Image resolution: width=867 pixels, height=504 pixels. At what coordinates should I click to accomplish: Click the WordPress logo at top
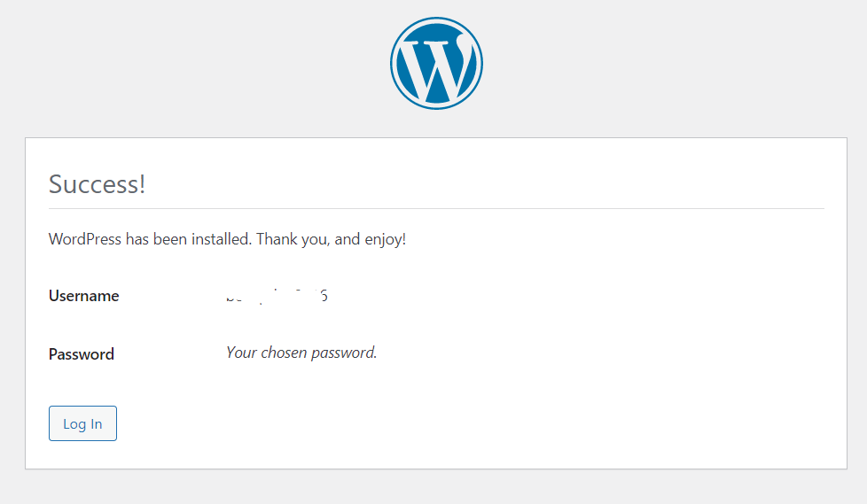click(436, 63)
